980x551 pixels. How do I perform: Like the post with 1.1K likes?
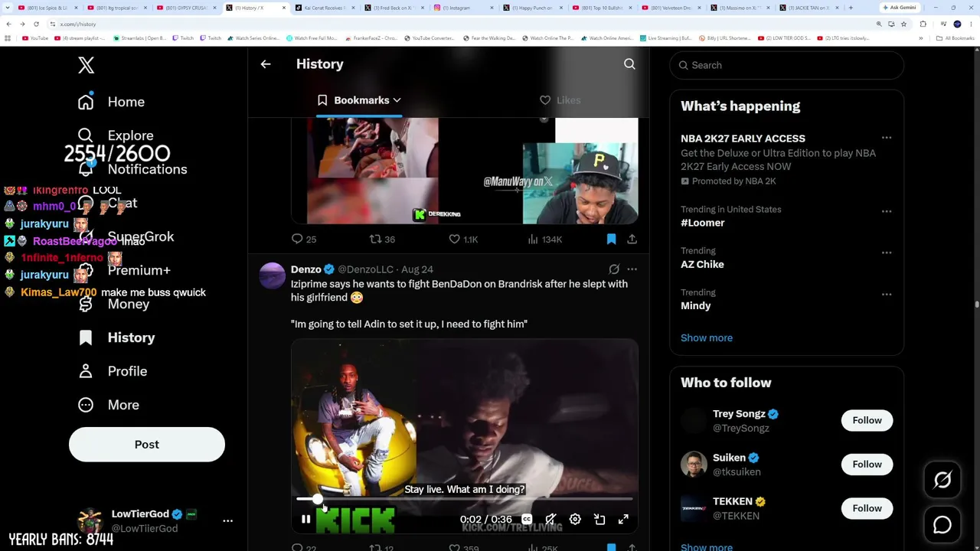tap(463, 240)
